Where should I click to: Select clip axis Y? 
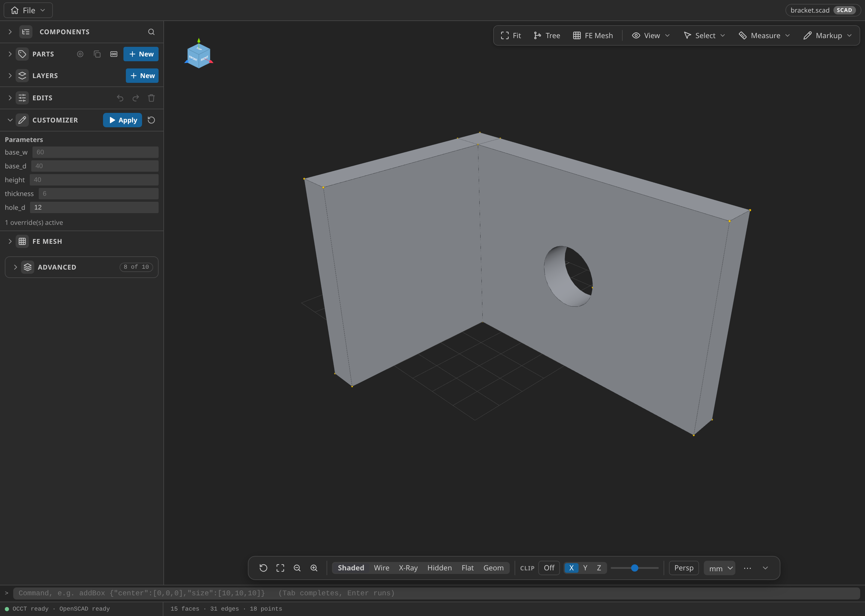pyautogui.click(x=585, y=568)
